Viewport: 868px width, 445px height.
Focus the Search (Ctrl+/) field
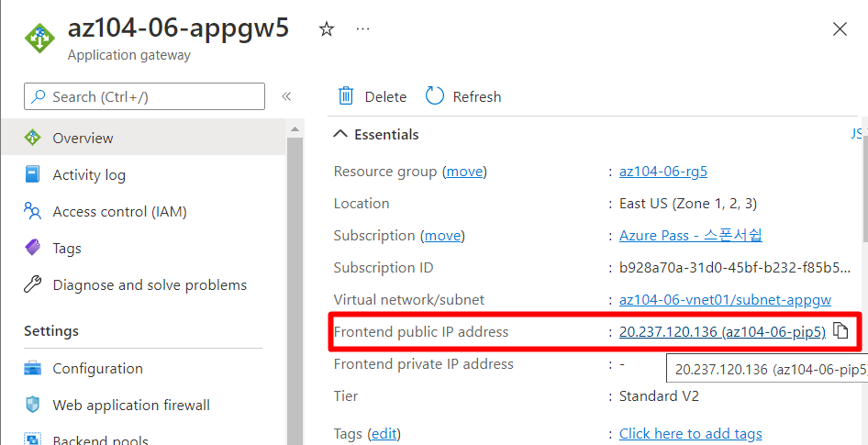pos(144,97)
